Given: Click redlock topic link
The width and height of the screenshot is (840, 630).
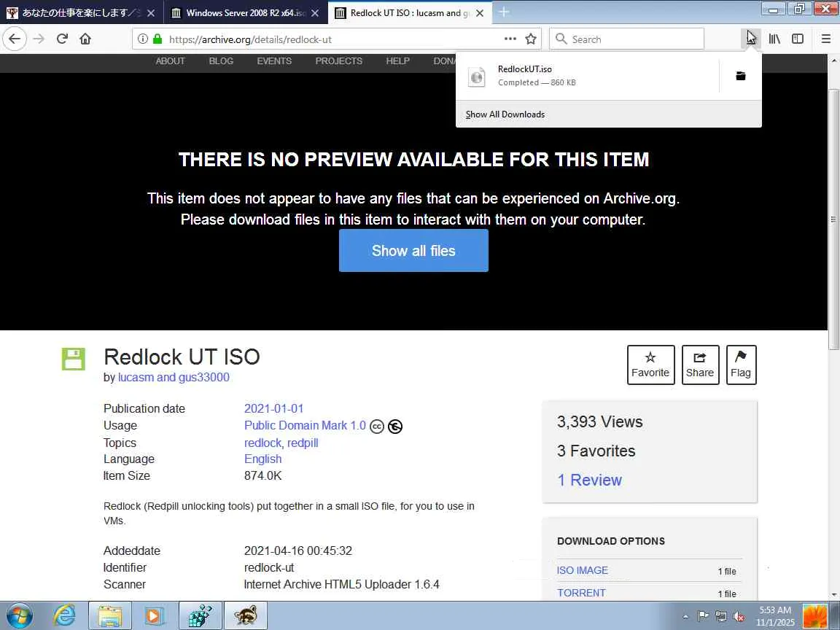Looking at the screenshot, I should [x=262, y=443].
